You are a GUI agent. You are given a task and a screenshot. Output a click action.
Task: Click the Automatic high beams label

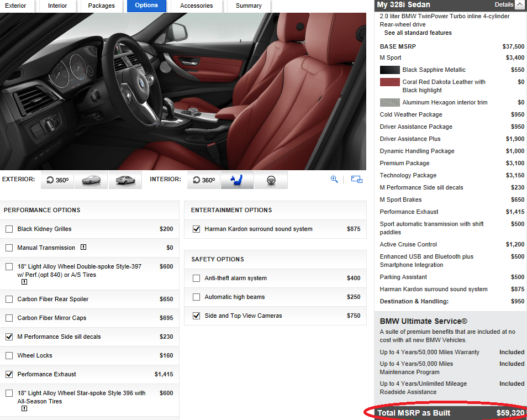235,297
